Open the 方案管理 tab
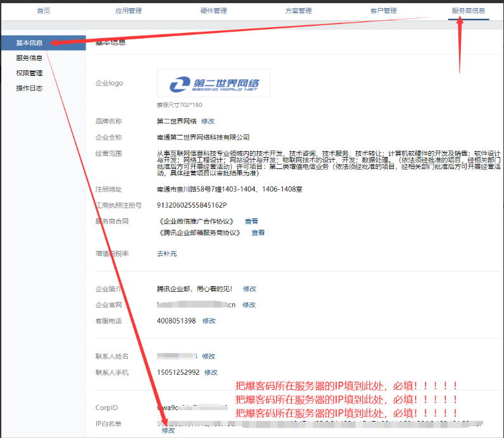504x438 pixels. pyautogui.click(x=298, y=11)
